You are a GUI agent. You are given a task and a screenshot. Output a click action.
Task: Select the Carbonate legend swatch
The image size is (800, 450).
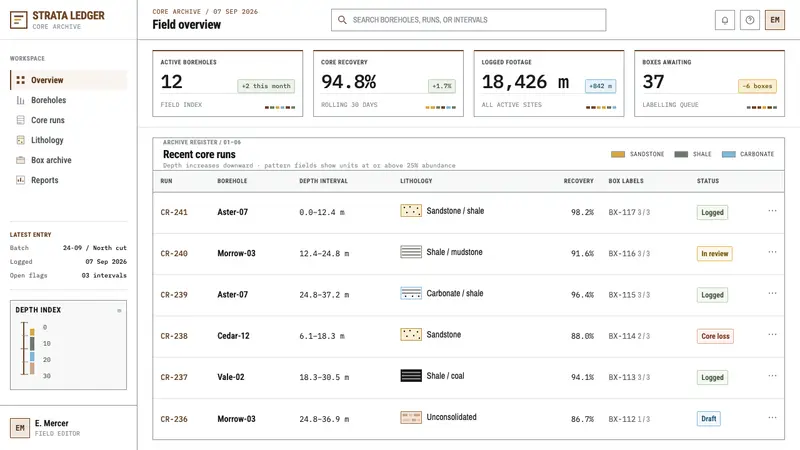pos(729,154)
